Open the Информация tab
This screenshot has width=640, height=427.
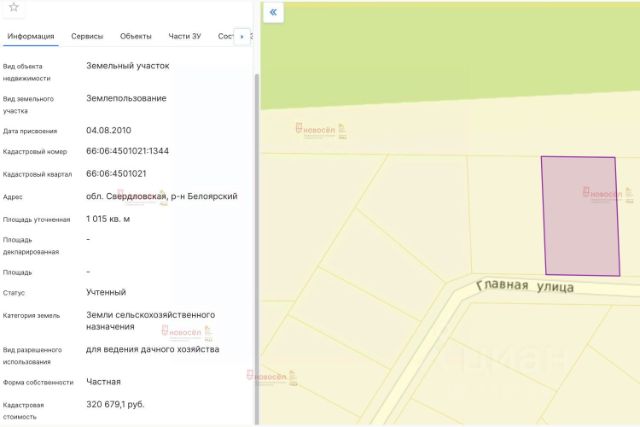point(31,36)
